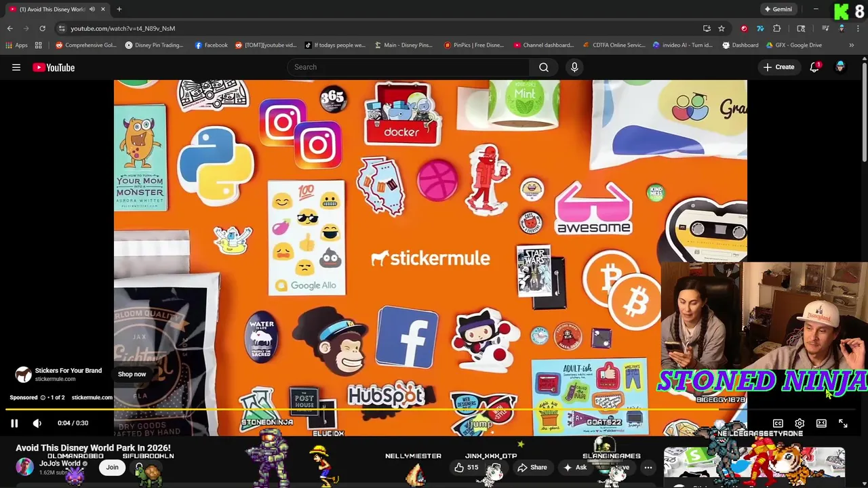Open the Apps bookmark shortcut
868x488 pixels.
coord(17,45)
